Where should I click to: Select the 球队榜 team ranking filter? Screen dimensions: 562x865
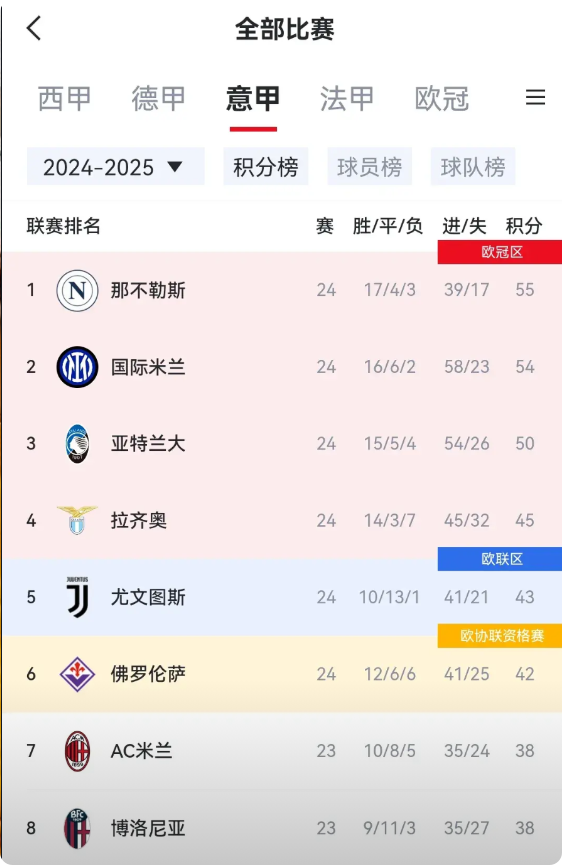click(x=473, y=167)
